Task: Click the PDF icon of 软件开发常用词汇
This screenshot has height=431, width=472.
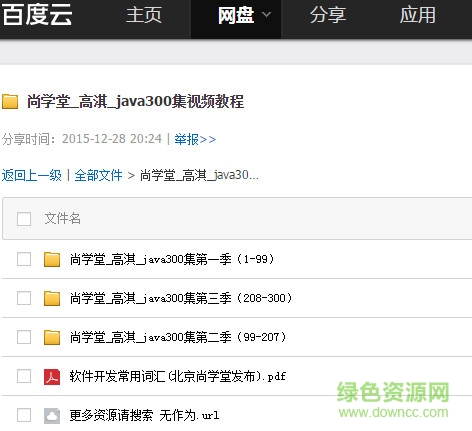Action: point(52,377)
